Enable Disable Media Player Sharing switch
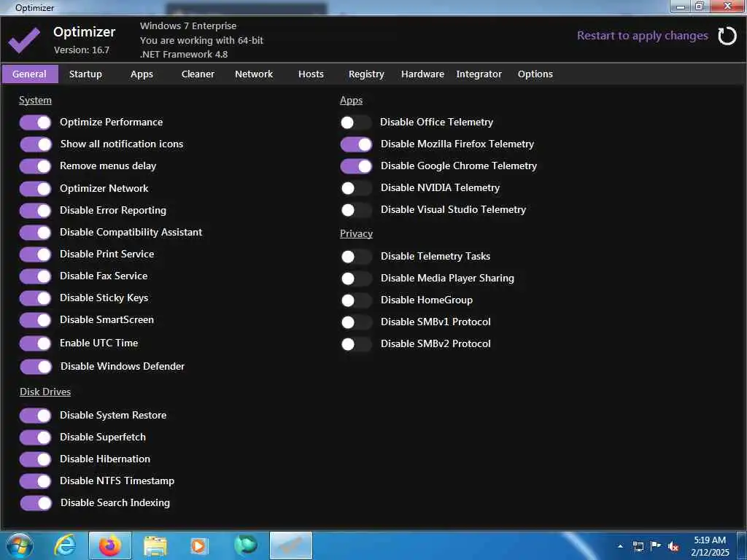The width and height of the screenshot is (747, 560). (x=356, y=279)
